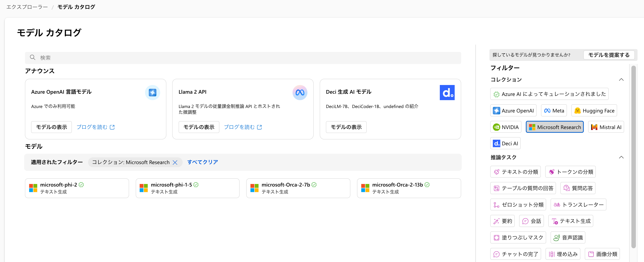Viewport: 644px width, 262px height.
Task: Filter by テーブルの質問の回答 task
Action: pos(523,188)
